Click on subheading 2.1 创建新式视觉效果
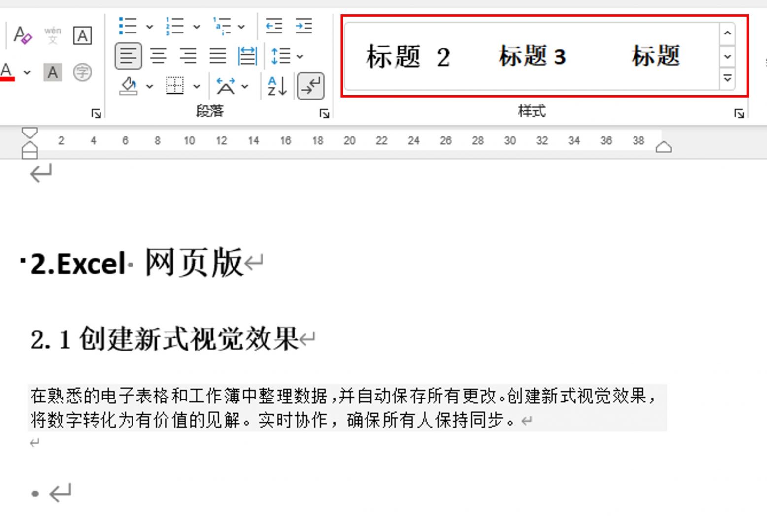 (165, 338)
